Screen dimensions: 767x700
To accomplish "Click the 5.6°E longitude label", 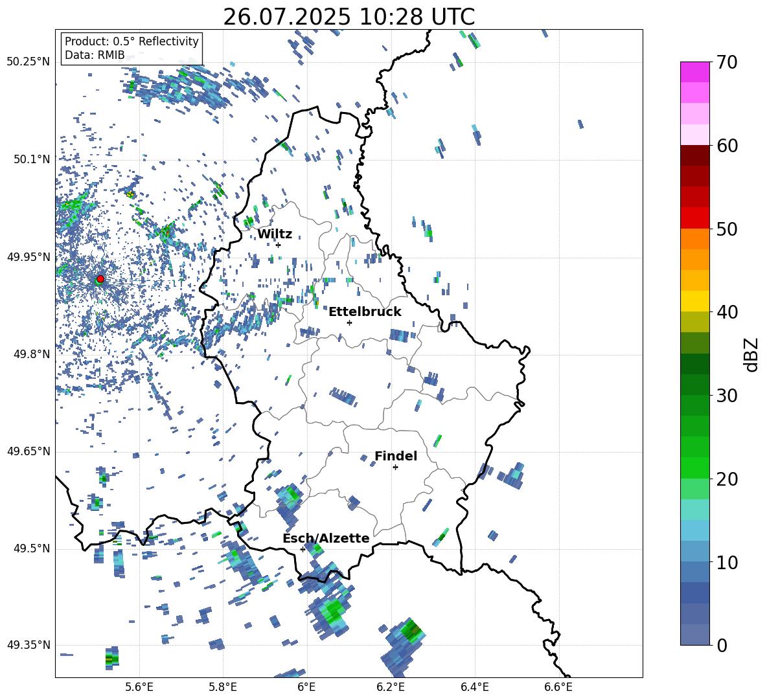I will 139,687.
